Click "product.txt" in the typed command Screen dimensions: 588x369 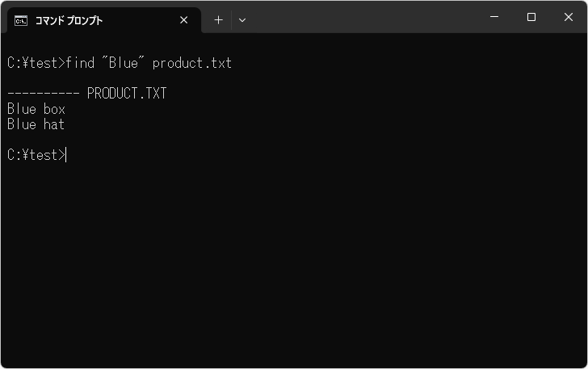191,63
